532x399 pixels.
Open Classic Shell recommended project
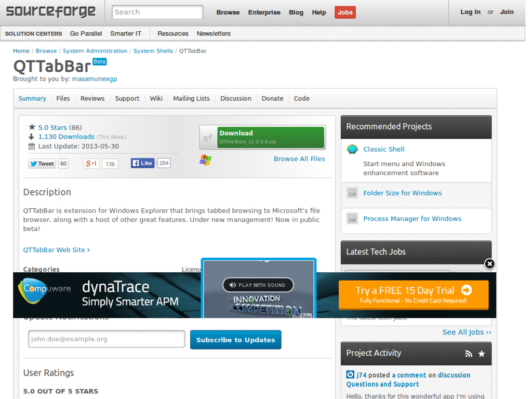click(x=384, y=149)
